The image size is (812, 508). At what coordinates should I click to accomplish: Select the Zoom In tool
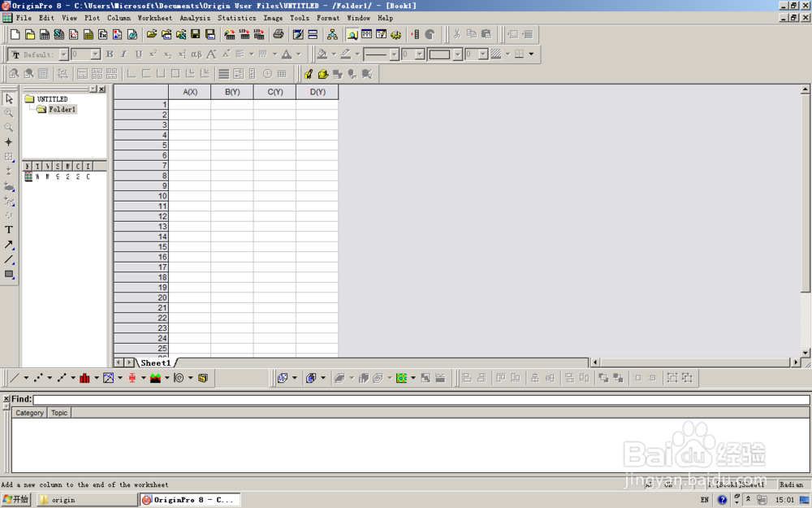9,113
